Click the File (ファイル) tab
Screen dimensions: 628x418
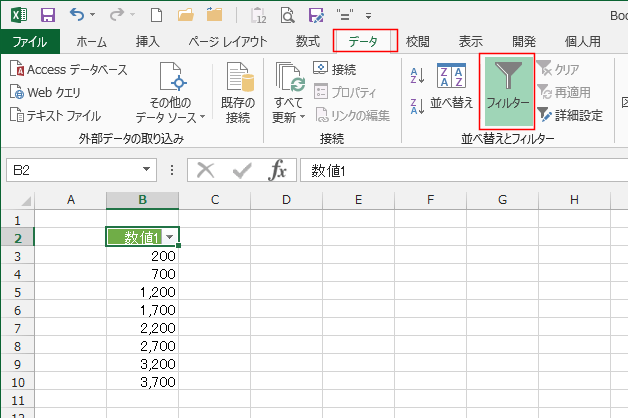click(x=30, y=42)
